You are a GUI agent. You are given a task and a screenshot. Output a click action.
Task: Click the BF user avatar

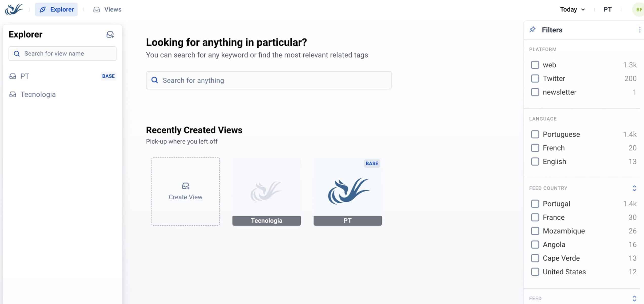tap(639, 10)
